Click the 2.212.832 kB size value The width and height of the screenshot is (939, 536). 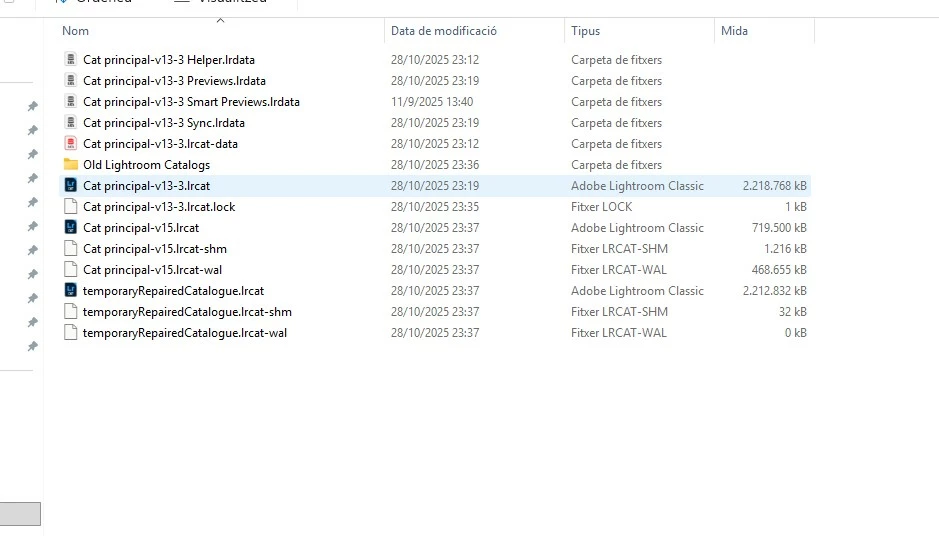coord(774,290)
